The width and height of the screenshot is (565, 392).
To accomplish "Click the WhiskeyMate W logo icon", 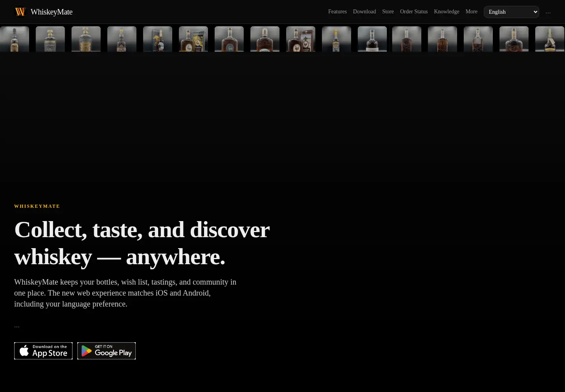I will coord(20,12).
